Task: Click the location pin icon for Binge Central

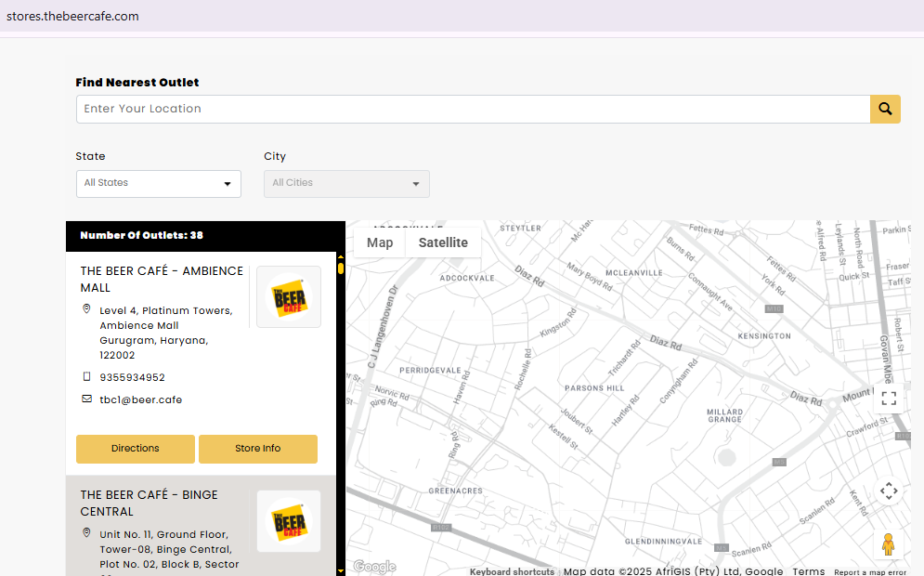Action: pos(86,533)
